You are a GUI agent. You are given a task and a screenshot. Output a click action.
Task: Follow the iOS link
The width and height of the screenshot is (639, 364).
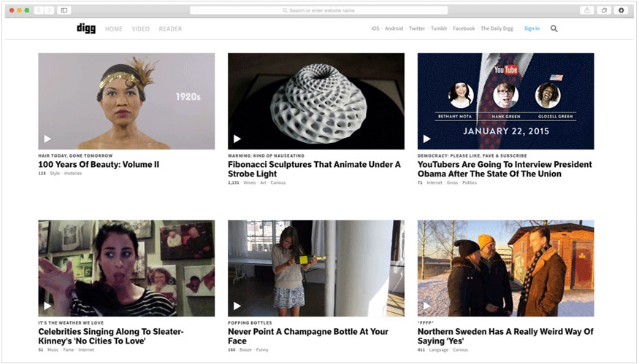[375, 28]
